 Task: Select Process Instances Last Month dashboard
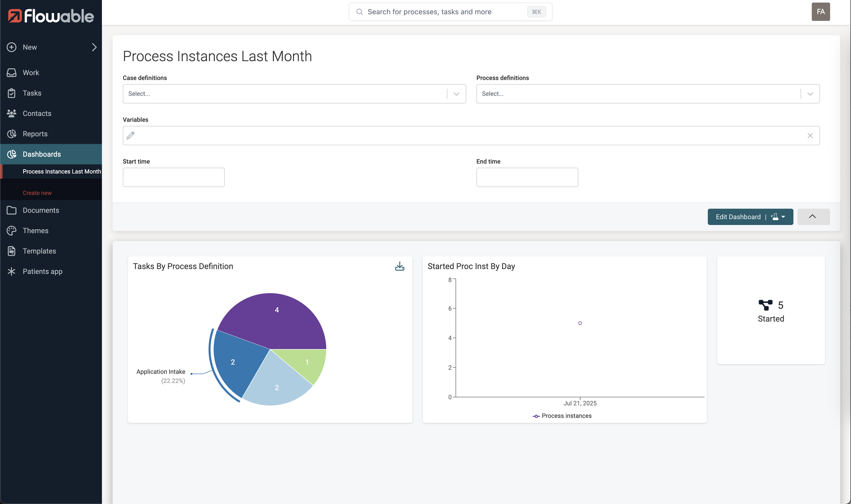[61, 171]
